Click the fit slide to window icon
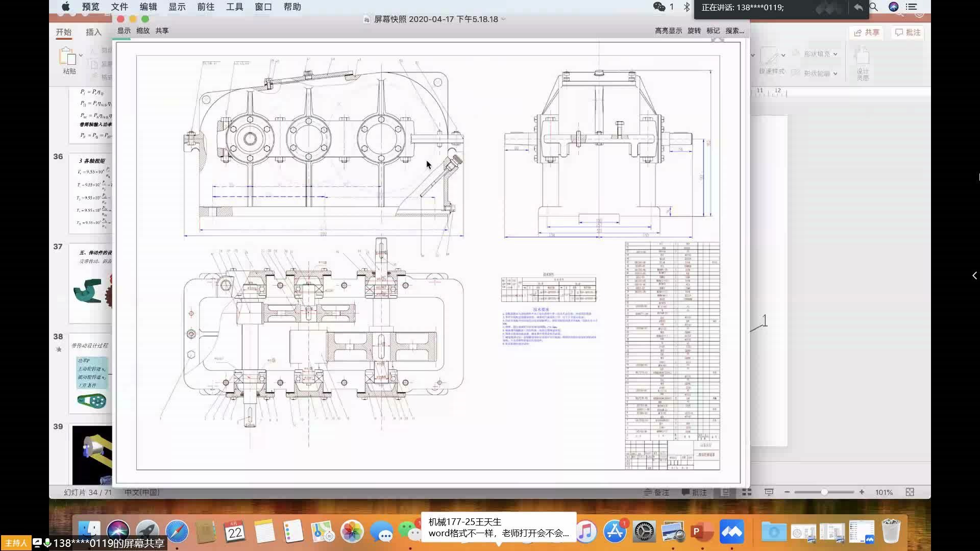The image size is (980, 551). click(910, 492)
